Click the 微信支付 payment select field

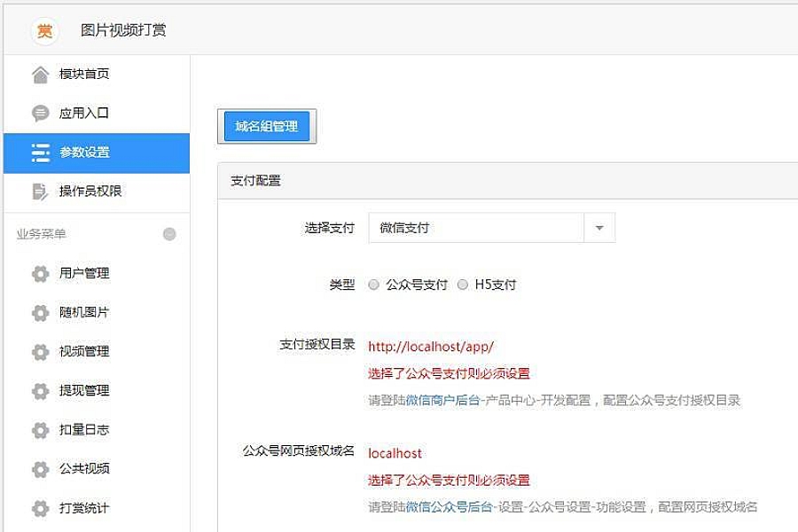[x=491, y=228]
